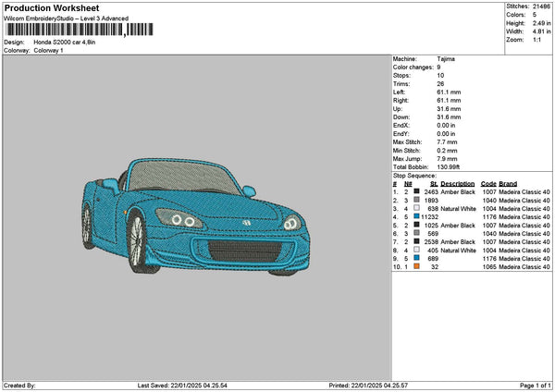Viewport: 555px width, 392px height.
Task: Click the barcode under the worksheet title
Action: click(x=76, y=30)
